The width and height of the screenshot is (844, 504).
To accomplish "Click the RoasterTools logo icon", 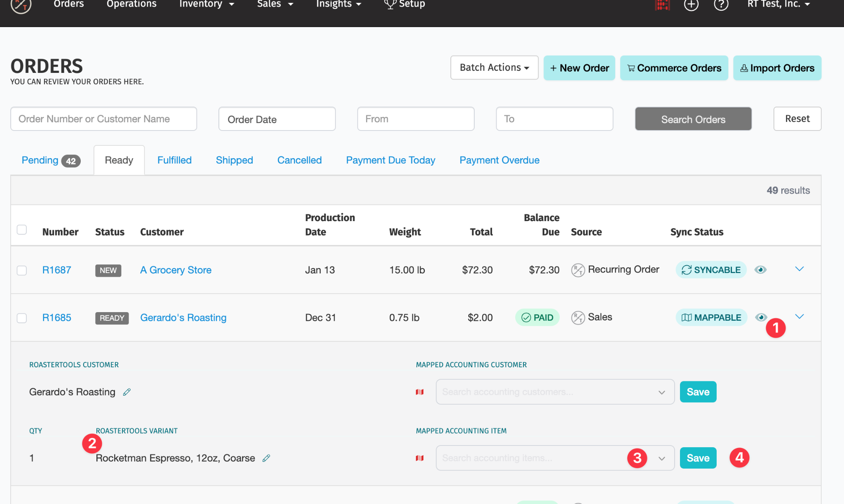I will (21, 5).
